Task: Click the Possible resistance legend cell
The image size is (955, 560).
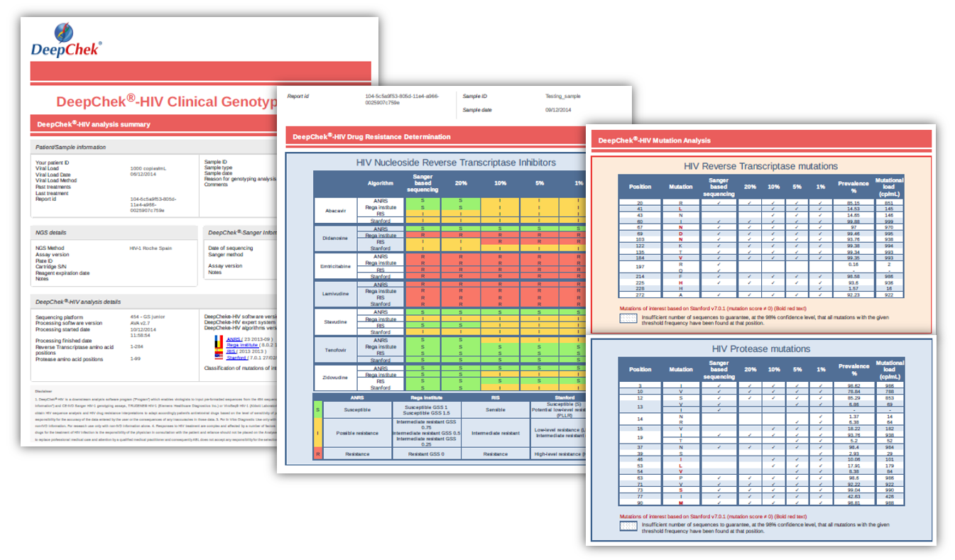Action: 357,432
